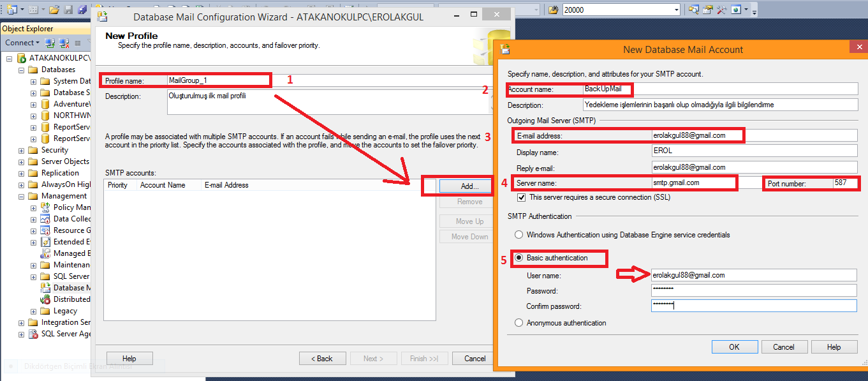Click the Add... SMTP account button
The height and width of the screenshot is (381, 868).
click(x=466, y=186)
